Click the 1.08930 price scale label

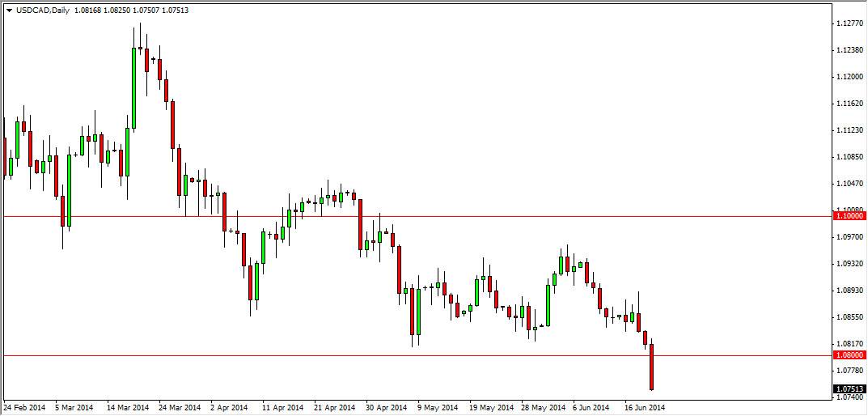click(x=851, y=291)
